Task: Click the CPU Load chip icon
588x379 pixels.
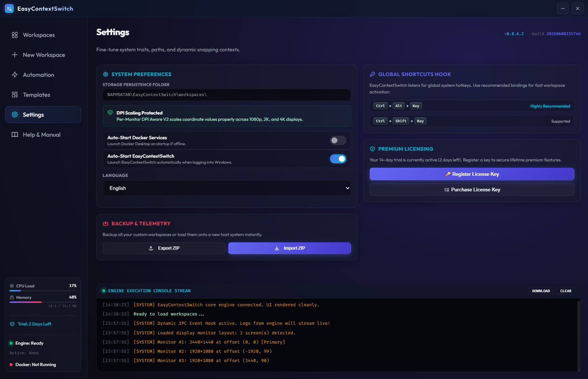Action: [12, 286]
